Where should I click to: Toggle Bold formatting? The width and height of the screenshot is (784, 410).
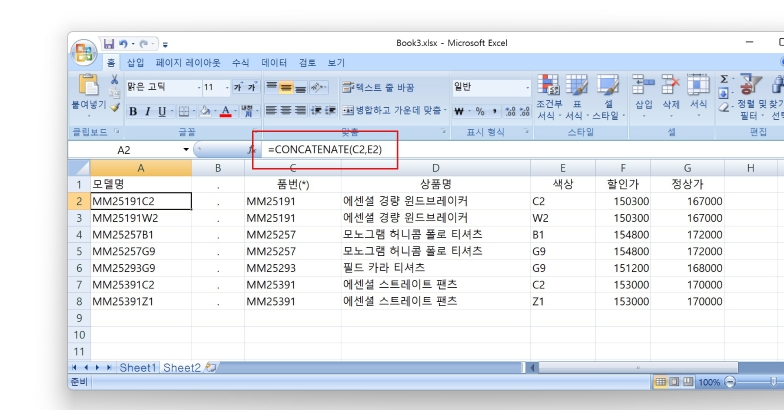133,111
